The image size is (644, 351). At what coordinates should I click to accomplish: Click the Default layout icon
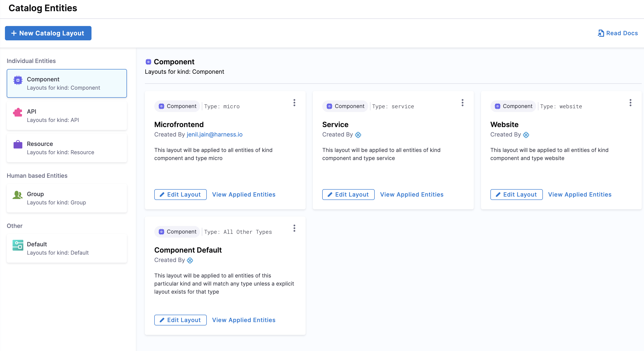coord(18,245)
